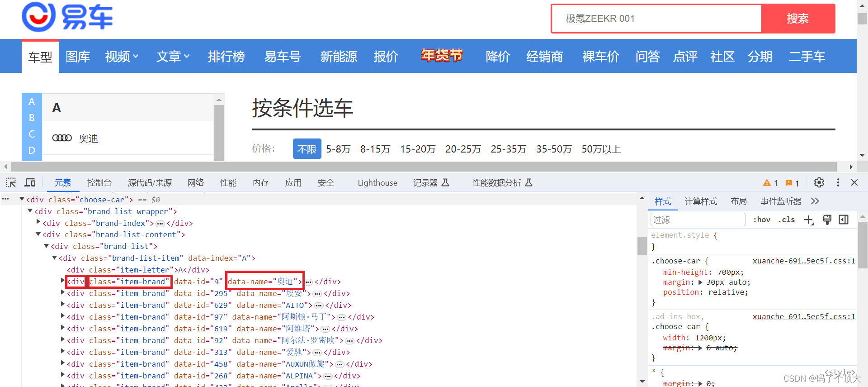The image size is (868, 387).
Task: Add a new style rule with plus icon
Action: 809,220
